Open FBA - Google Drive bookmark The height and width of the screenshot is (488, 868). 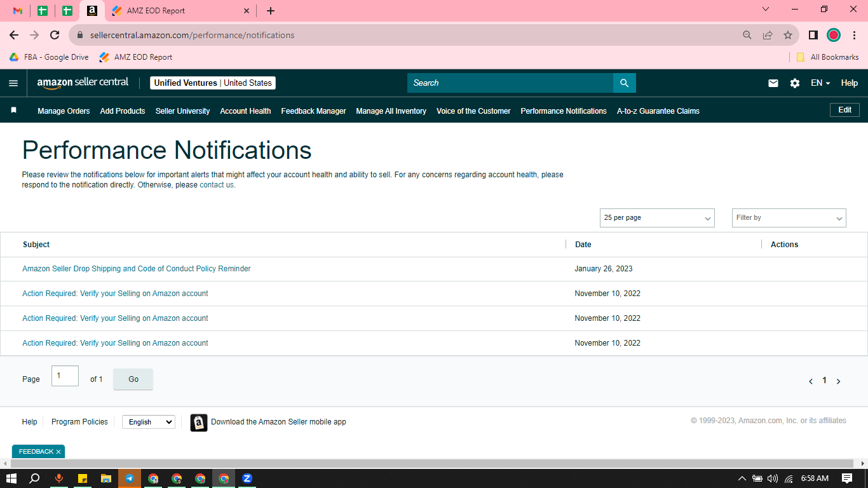[x=49, y=57]
